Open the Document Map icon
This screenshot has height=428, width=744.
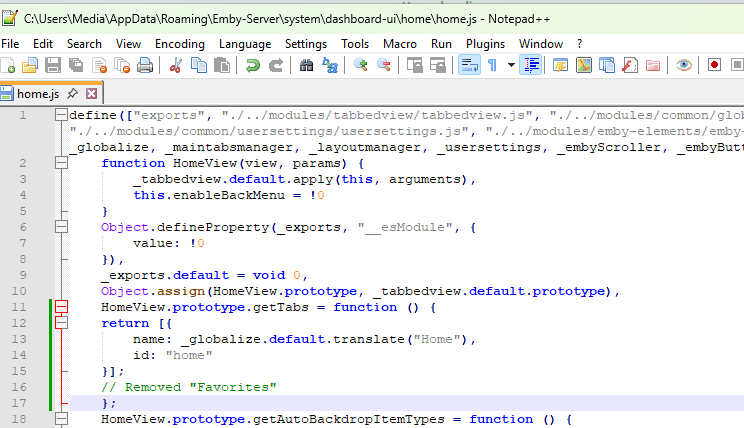click(584, 65)
